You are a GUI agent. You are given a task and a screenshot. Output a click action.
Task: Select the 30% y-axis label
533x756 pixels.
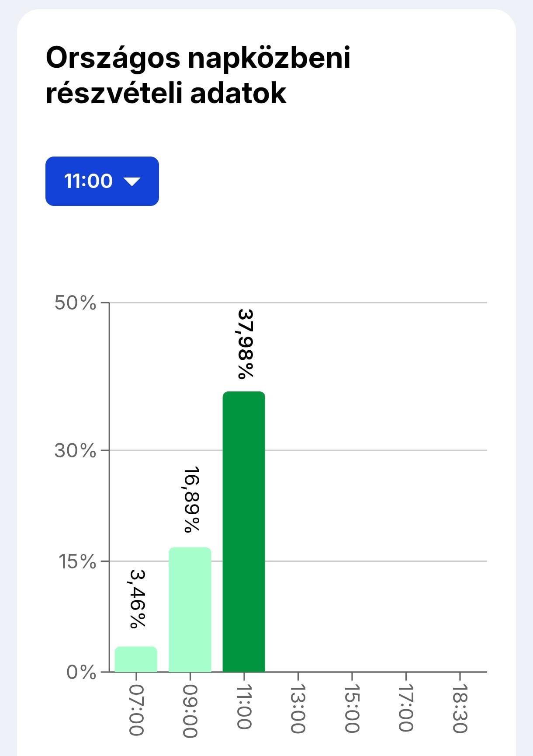(x=75, y=450)
